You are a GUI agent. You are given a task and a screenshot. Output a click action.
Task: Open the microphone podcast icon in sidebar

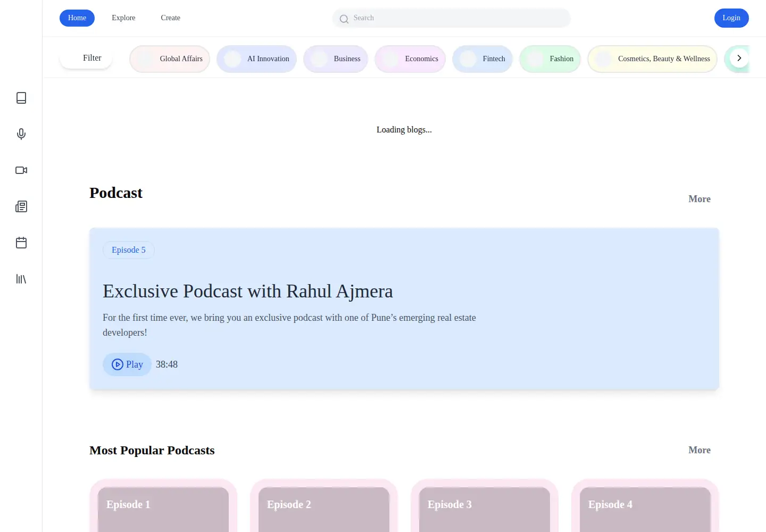point(21,134)
